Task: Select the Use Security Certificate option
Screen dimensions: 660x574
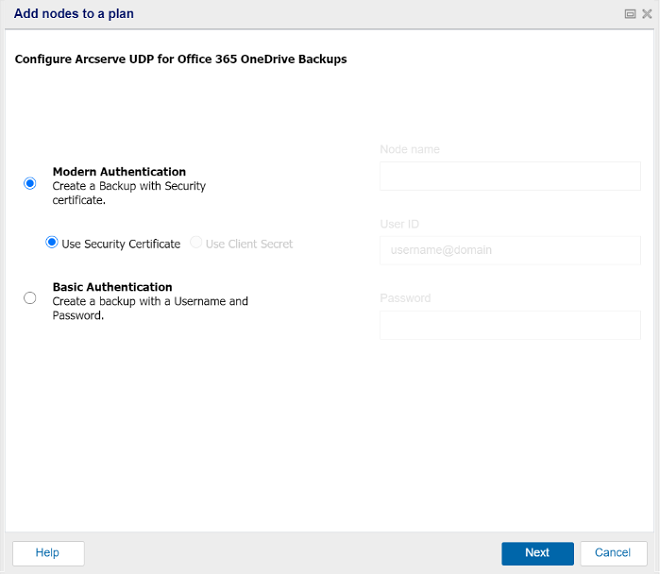Action: [52, 242]
